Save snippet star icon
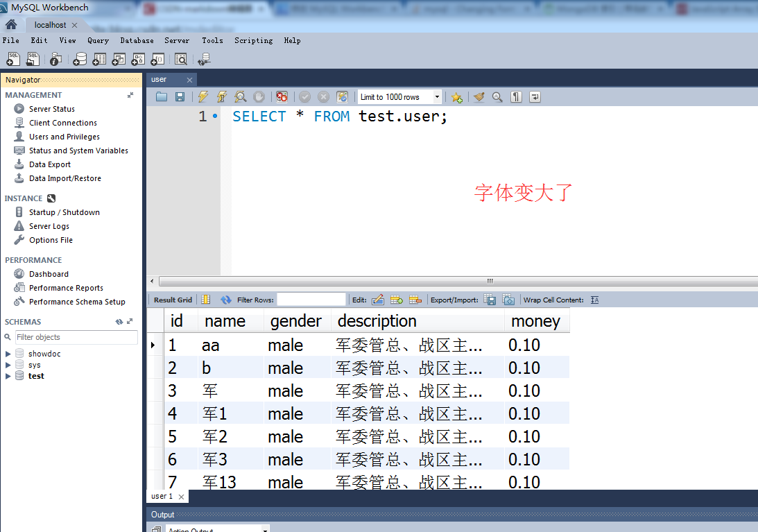This screenshot has width=758, height=532. [x=457, y=97]
